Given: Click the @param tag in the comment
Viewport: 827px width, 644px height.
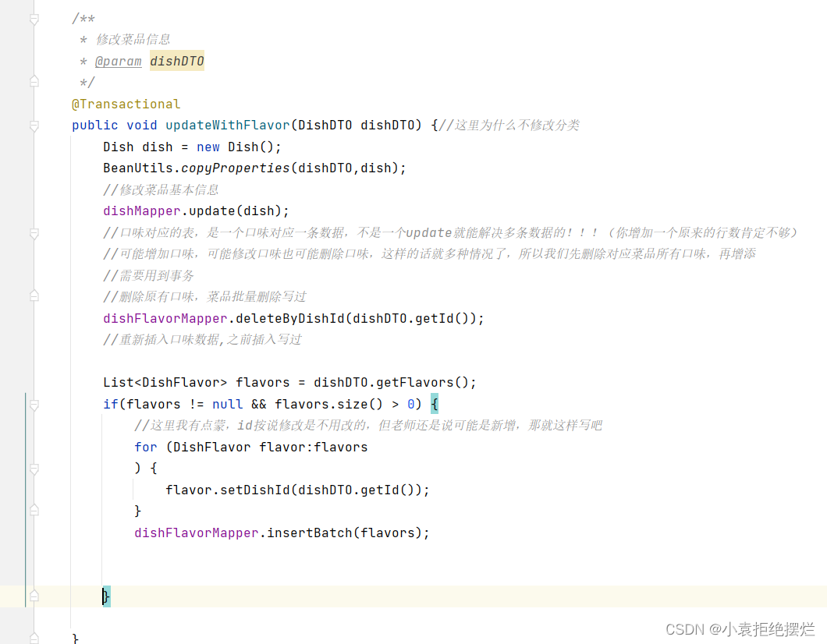Looking at the screenshot, I should point(118,61).
